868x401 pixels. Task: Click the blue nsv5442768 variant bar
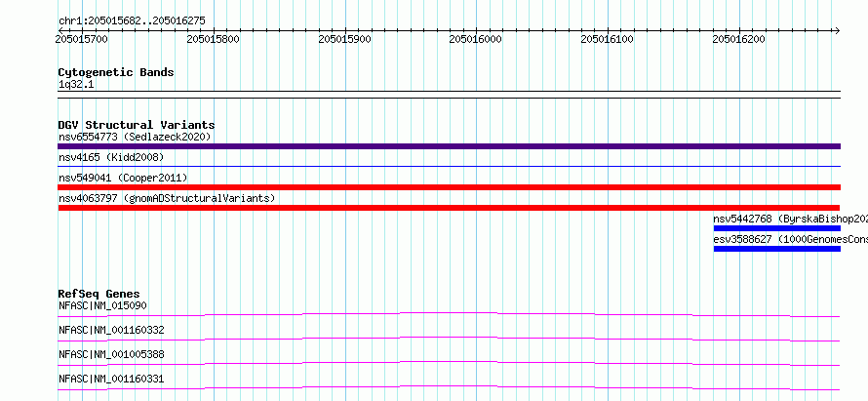[777, 228]
